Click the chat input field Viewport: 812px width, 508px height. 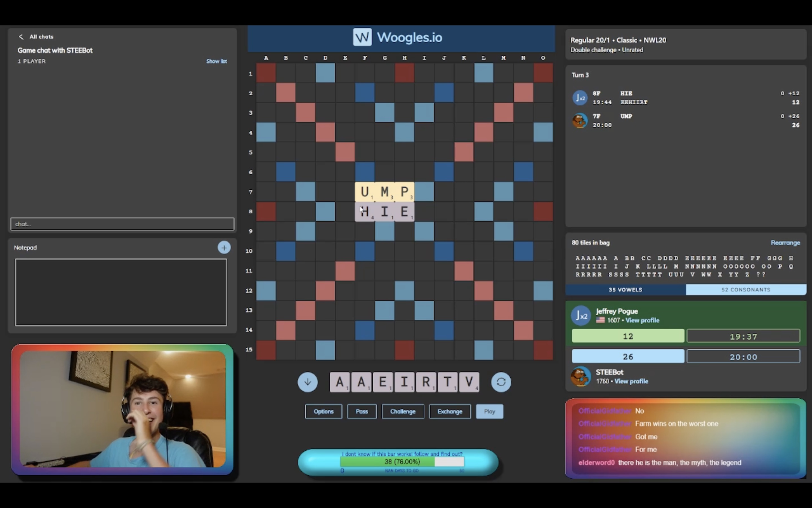click(122, 224)
